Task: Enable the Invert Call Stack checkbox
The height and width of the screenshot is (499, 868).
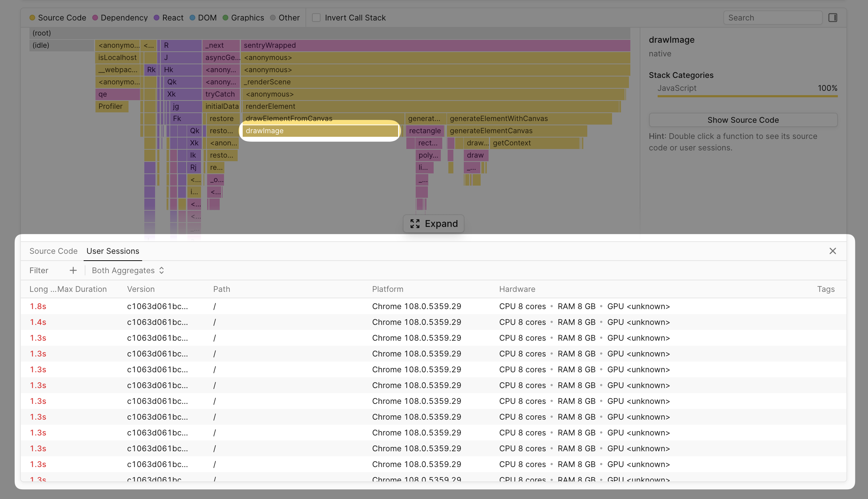Action: click(x=316, y=18)
